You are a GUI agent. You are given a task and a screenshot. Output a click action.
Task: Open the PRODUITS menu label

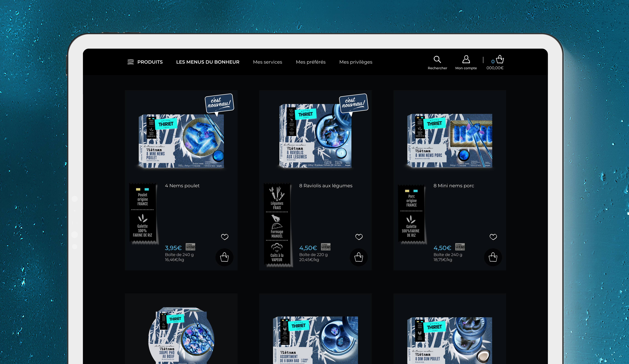pyautogui.click(x=150, y=62)
